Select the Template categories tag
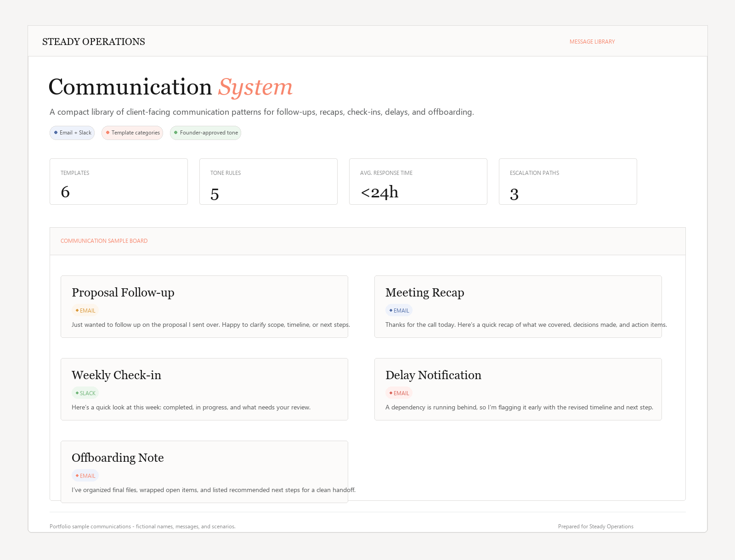Image resolution: width=735 pixels, height=560 pixels. (132, 133)
